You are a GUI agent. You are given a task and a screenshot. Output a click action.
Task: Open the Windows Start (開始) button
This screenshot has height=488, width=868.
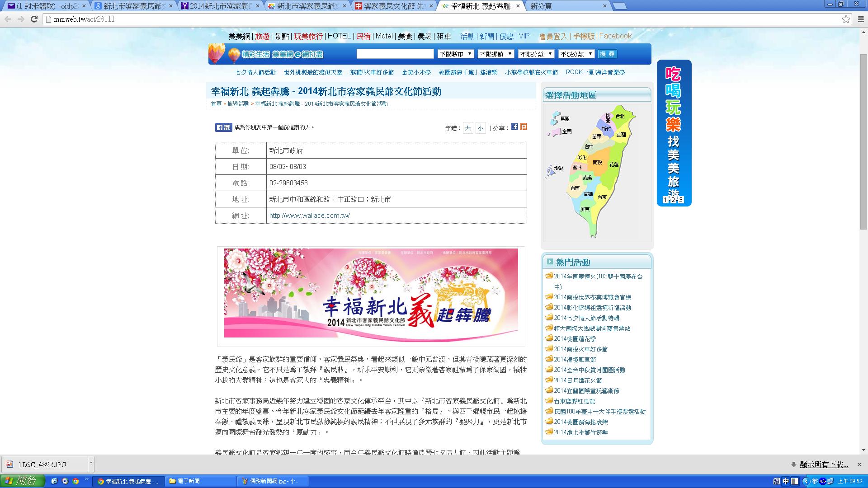point(23,481)
